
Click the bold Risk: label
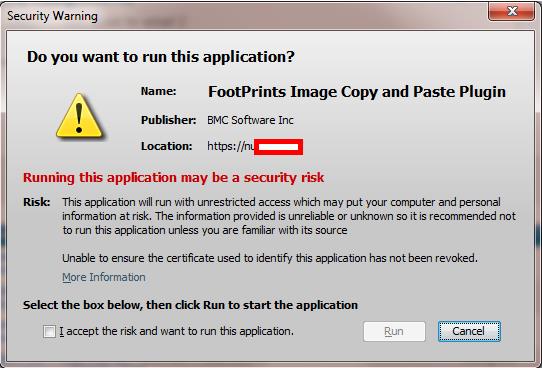coord(37,202)
